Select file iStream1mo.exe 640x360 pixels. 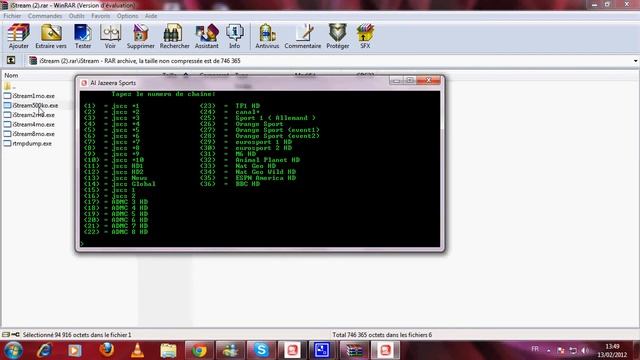[29, 96]
